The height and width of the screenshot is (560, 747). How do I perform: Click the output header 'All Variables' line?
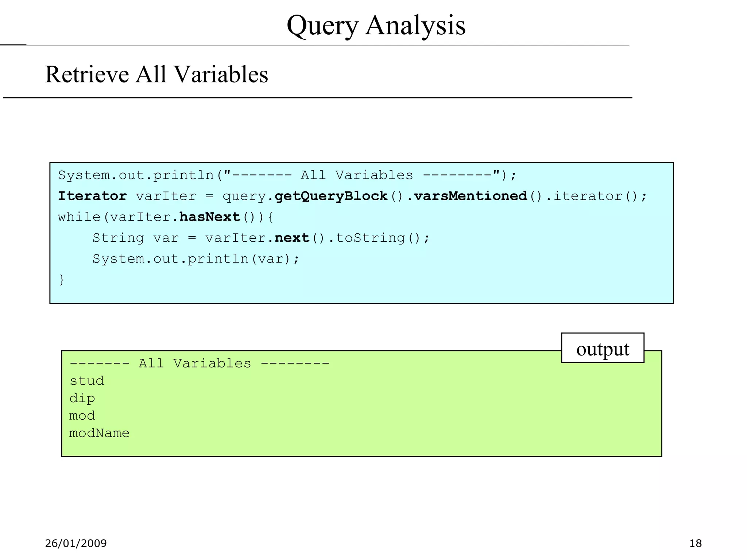coord(200,363)
